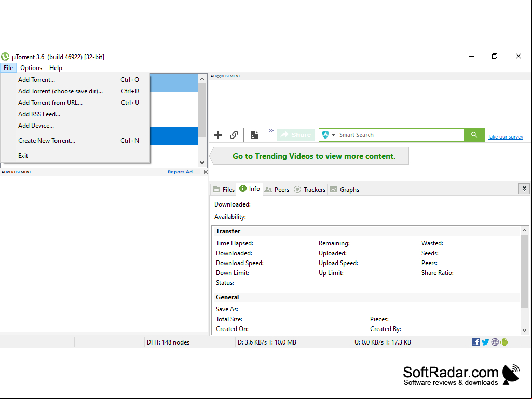Screen dimensions: 532x399
Task: Switch to the Trackers tab
Action: tap(309, 190)
